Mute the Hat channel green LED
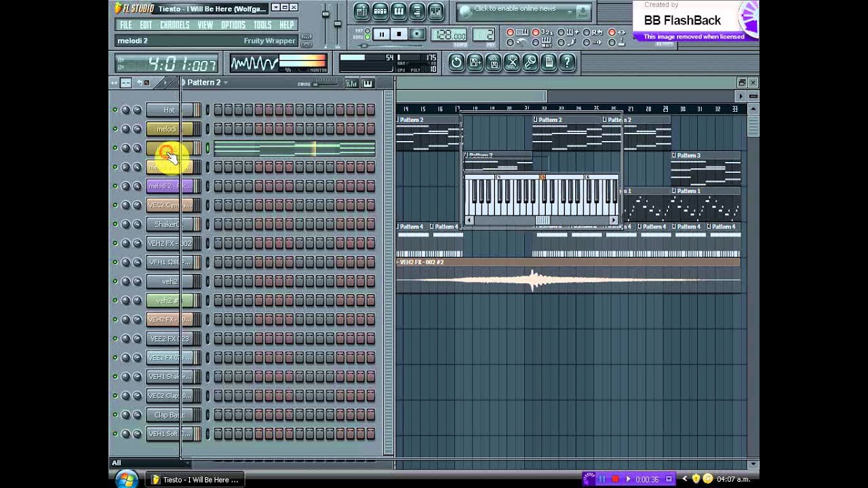The height and width of the screenshot is (488, 868). [x=115, y=110]
